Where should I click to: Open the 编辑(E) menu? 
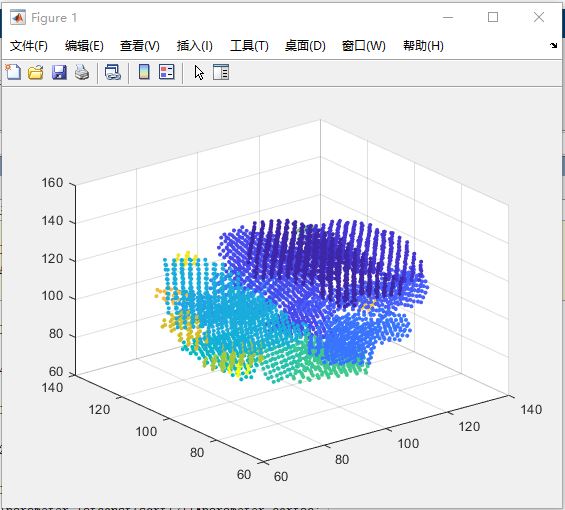(84, 46)
